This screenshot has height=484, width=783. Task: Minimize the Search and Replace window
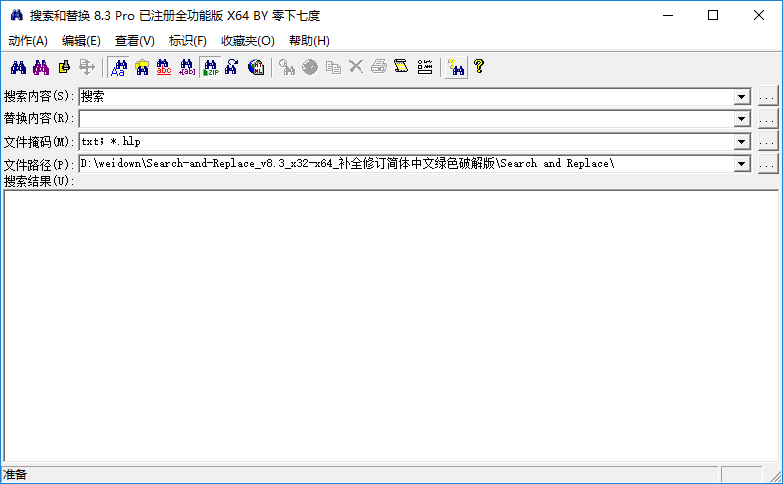(668, 15)
